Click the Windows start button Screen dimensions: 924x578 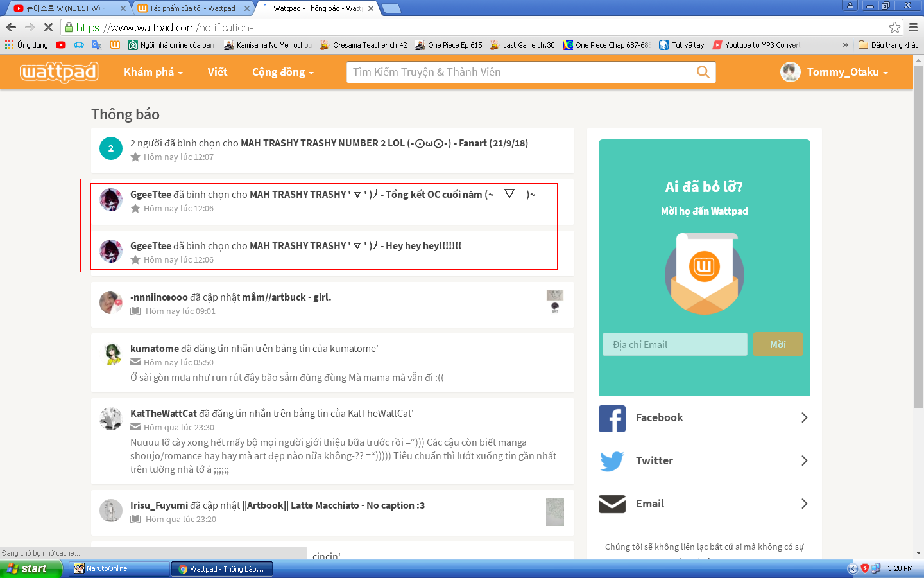31,568
